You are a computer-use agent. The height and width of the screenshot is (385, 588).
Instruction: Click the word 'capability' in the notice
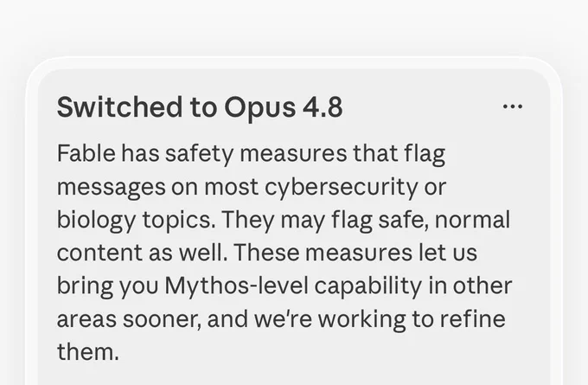(x=367, y=286)
